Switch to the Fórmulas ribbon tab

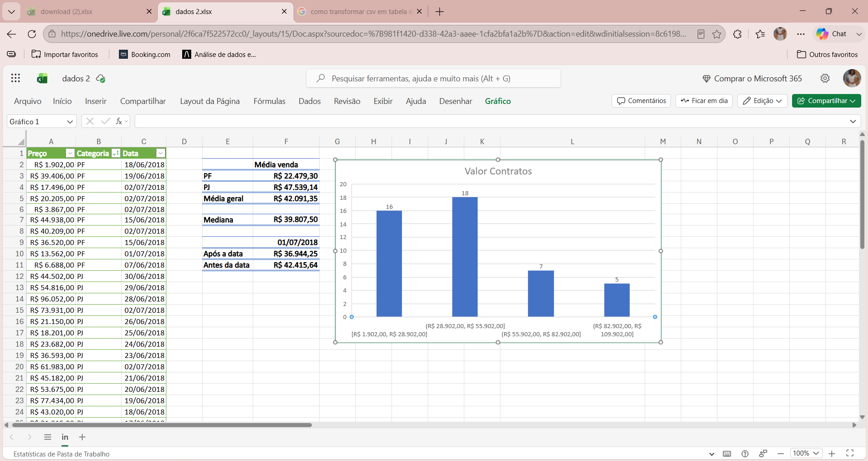(x=269, y=101)
